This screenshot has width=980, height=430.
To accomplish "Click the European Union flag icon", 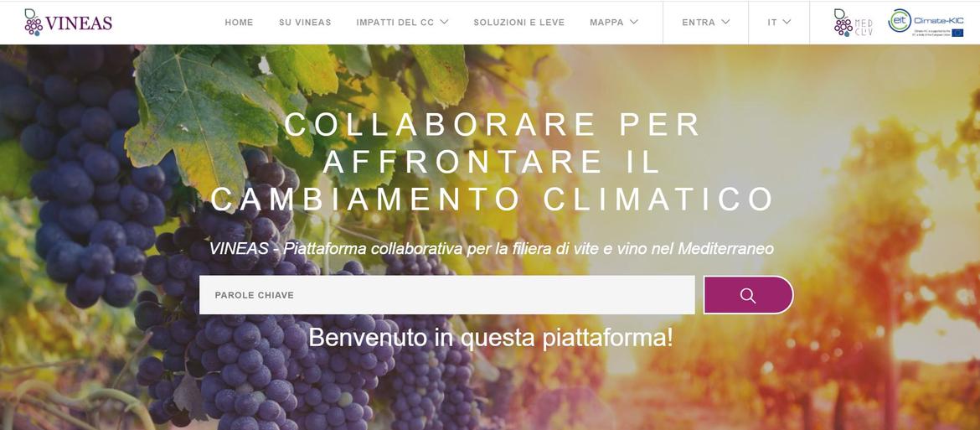I will coord(957,33).
